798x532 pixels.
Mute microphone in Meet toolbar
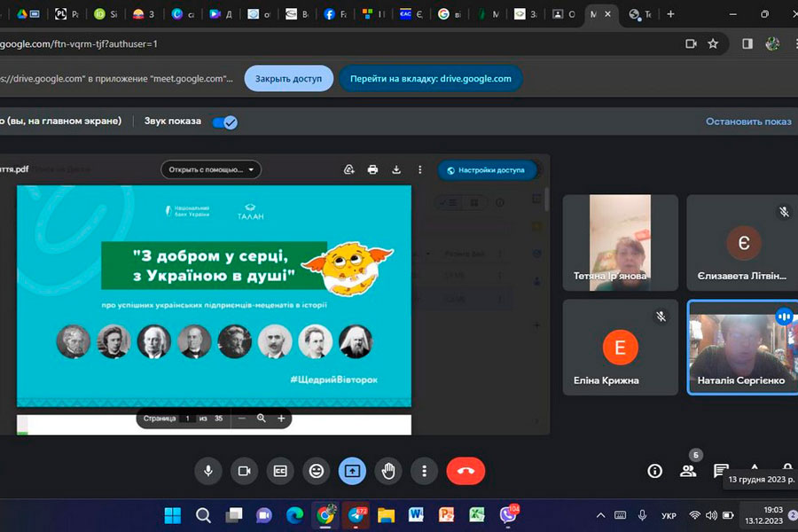(x=208, y=471)
